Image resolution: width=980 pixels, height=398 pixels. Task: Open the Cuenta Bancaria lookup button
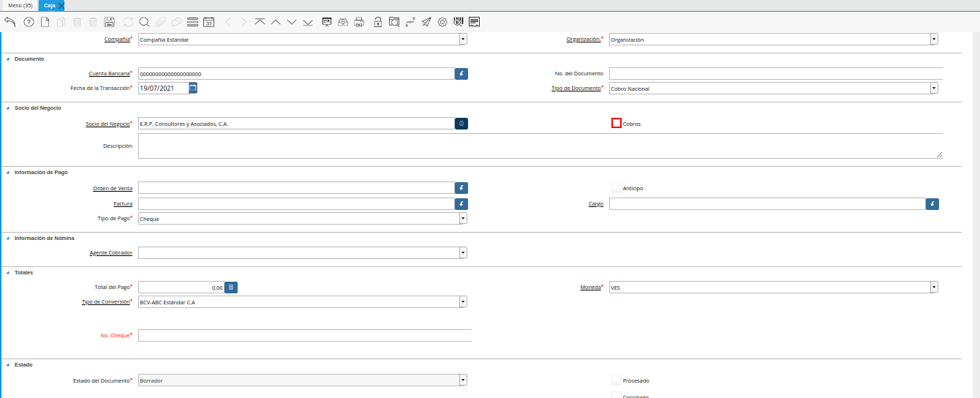pyautogui.click(x=461, y=74)
